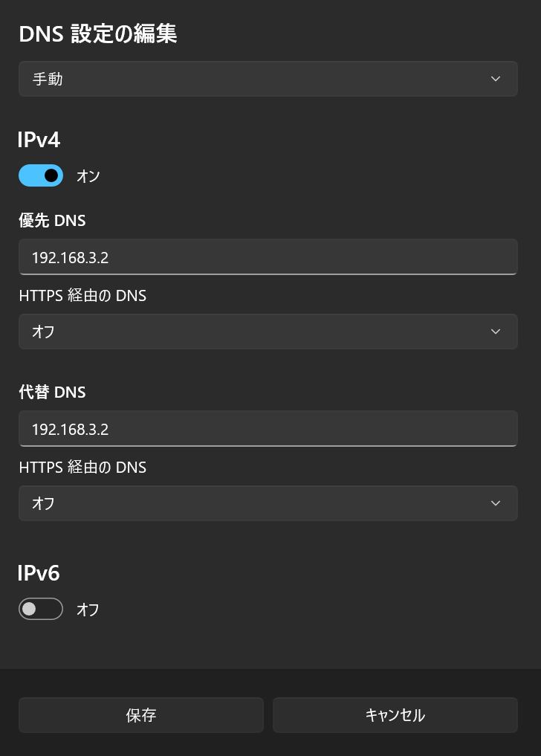Image resolution: width=541 pixels, height=756 pixels.
Task: Open the 手動 DNS mode dropdown
Action: (268, 79)
